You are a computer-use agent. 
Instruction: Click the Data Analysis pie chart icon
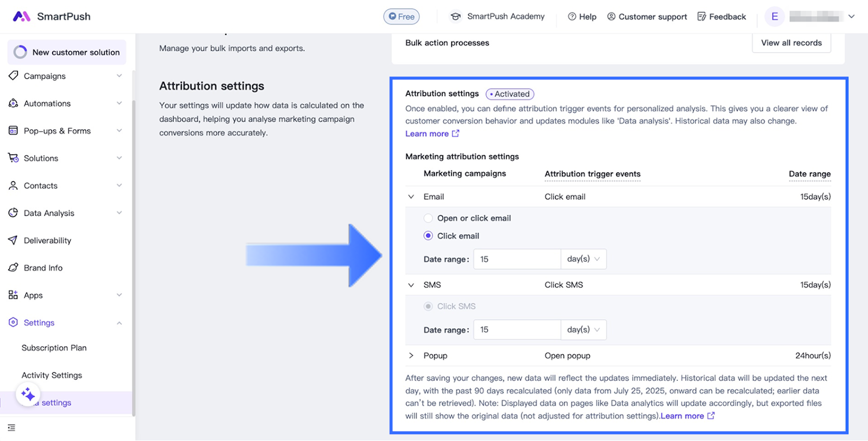[x=14, y=213]
